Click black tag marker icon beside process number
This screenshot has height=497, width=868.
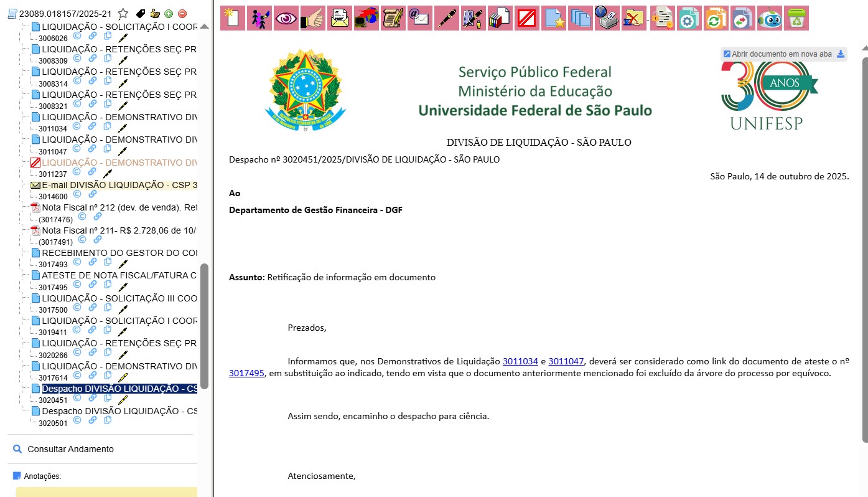tap(141, 14)
